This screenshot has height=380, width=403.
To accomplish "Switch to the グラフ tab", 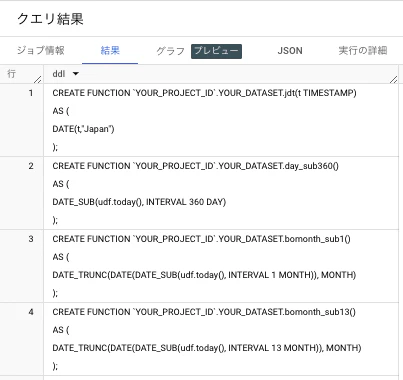I will coord(170,51).
